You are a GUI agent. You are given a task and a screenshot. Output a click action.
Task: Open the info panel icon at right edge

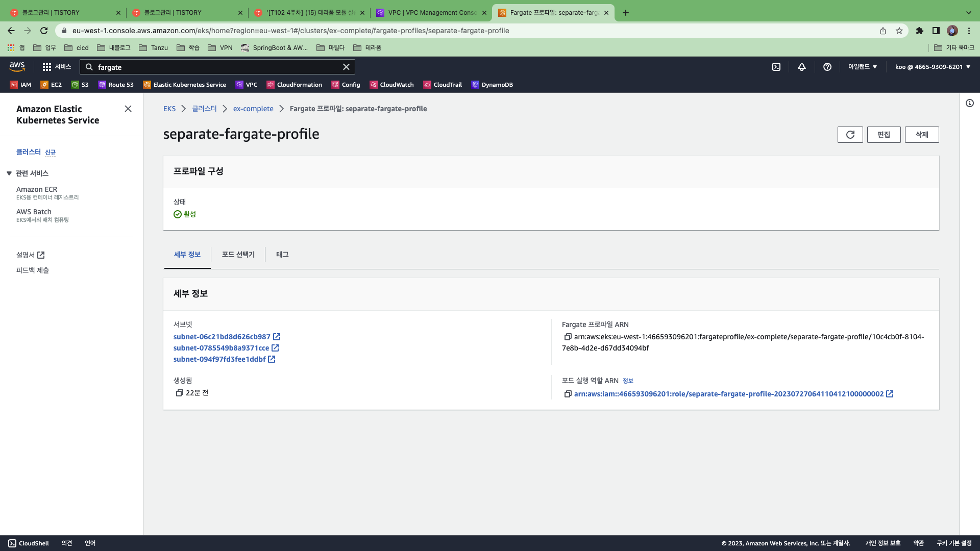[969, 103]
